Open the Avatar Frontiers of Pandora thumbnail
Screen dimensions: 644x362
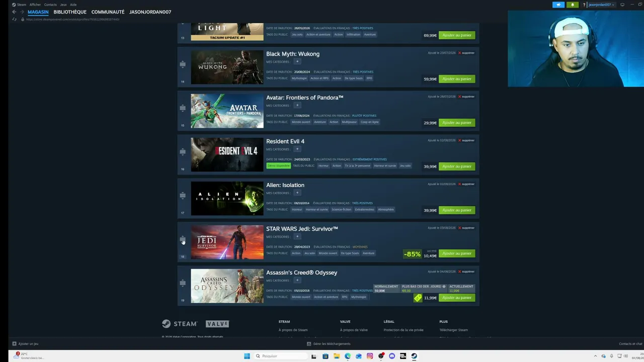(227, 111)
